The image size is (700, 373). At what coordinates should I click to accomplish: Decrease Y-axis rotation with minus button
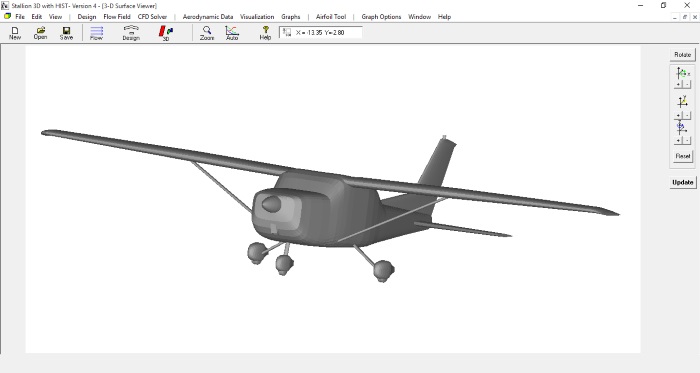click(687, 116)
